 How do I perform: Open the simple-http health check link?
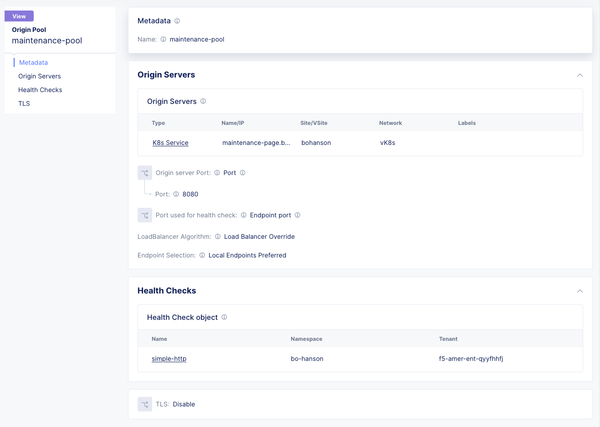point(169,358)
